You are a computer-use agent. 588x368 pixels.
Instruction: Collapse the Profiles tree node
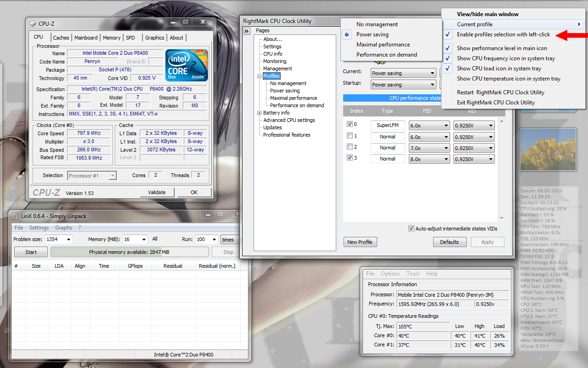coord(259,76)
